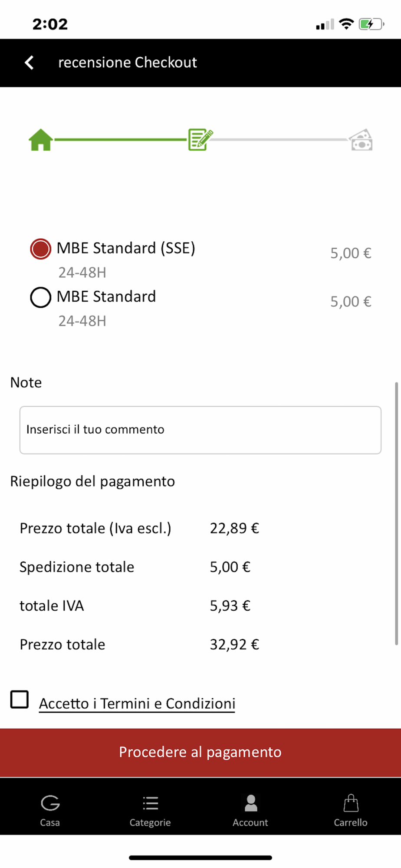
Task: Open the Casa tab icon
Action: (50, 803)
